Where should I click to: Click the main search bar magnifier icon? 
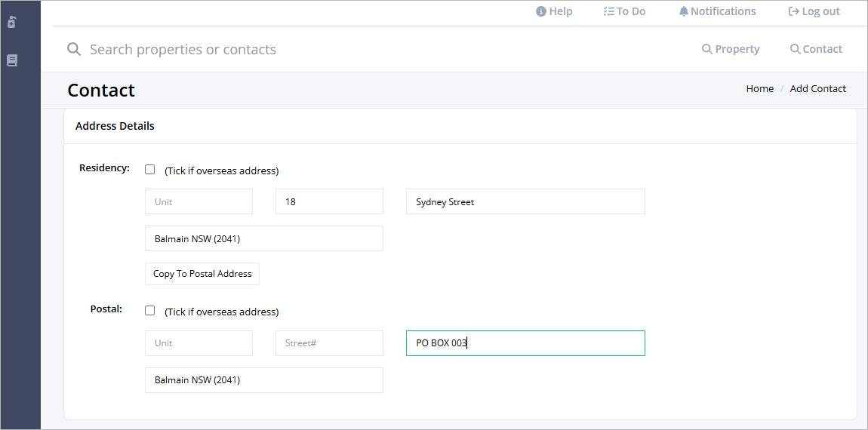pyautogui.click(x=74, y=49)
